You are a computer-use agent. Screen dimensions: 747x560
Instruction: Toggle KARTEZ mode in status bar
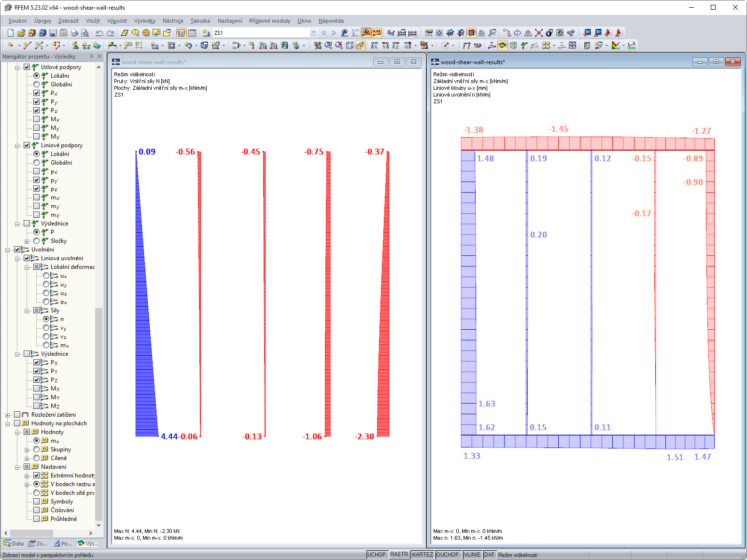(423, 555)
